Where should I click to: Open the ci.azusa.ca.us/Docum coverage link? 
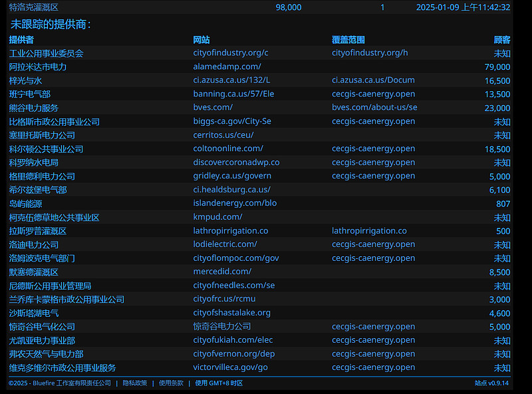[373, 80]
